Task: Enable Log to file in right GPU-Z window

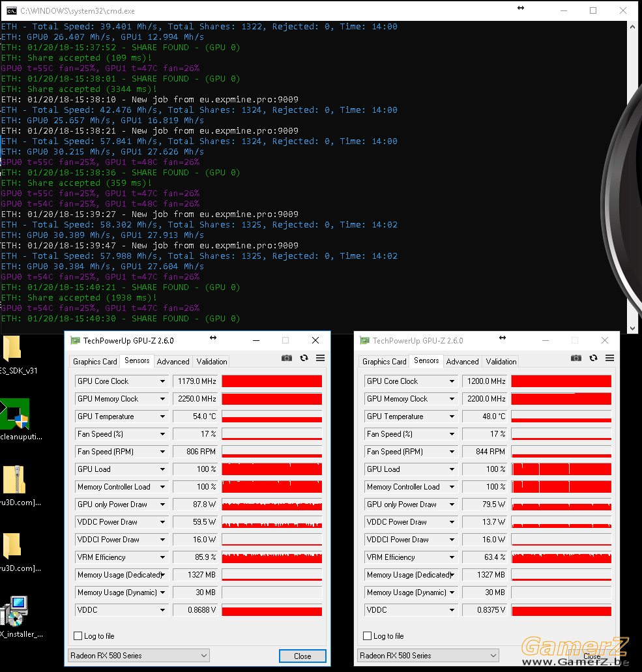Action: (368, 636)
